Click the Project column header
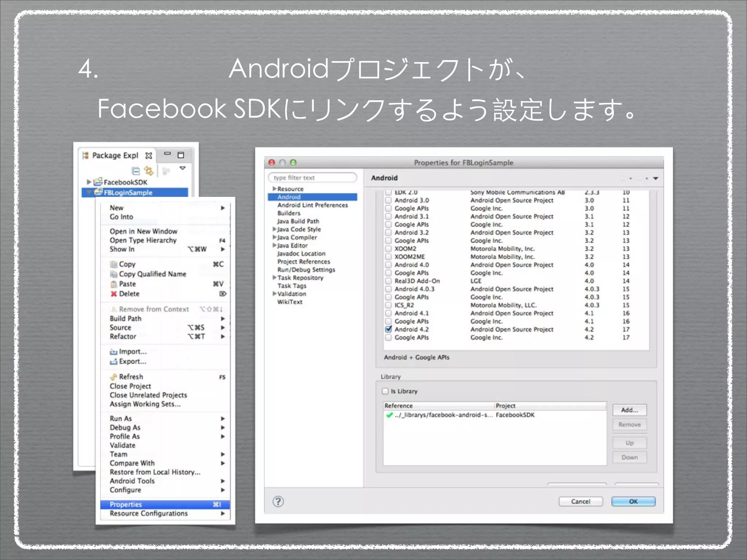The image size is (747, 560). (551, 406)
